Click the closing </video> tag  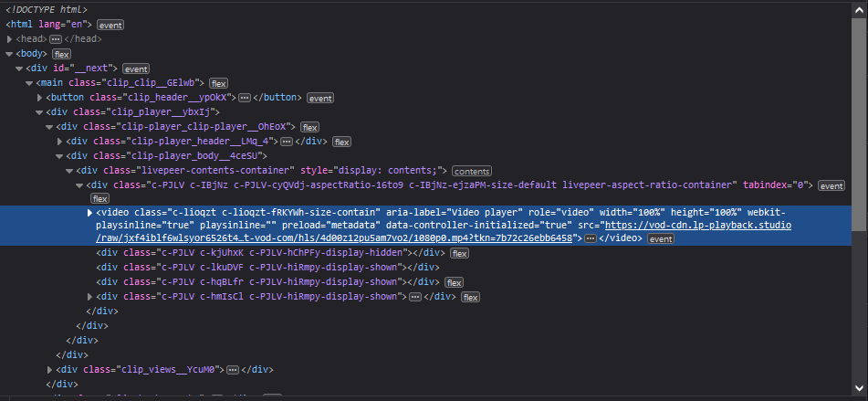621,238
